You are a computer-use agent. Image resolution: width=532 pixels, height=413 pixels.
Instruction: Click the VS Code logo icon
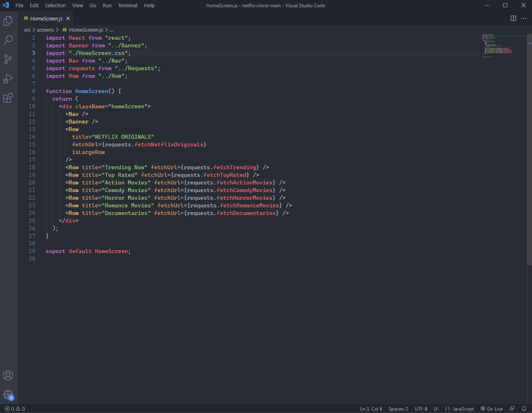6,5
